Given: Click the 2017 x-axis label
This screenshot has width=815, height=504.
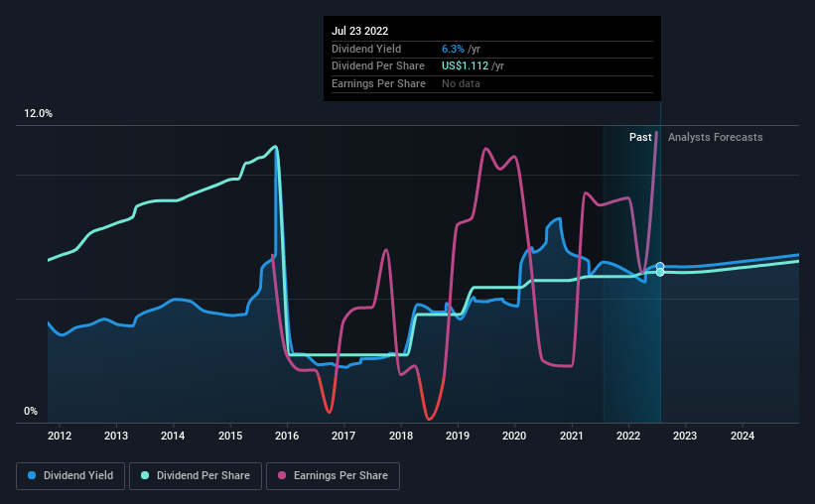Looking at the screenshot, I should [x=343, y=436].
